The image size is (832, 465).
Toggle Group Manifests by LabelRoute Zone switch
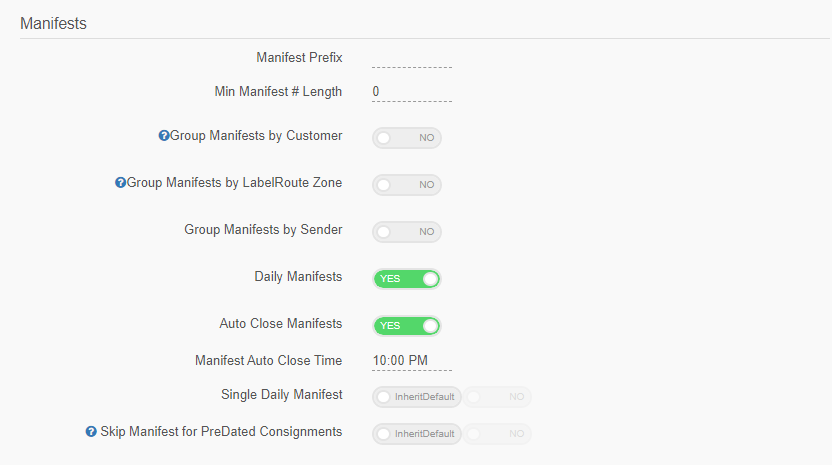point(407,185)
